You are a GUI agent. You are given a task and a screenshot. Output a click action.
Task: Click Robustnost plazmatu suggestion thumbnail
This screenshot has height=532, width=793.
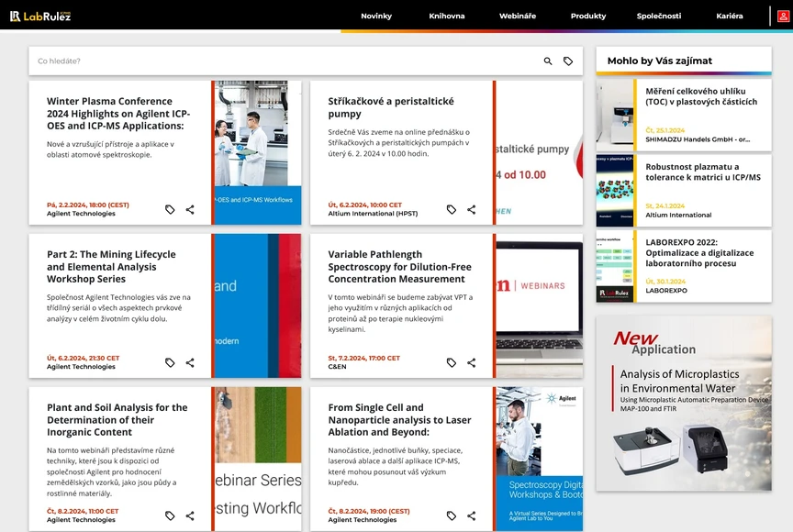click(614, 191)
